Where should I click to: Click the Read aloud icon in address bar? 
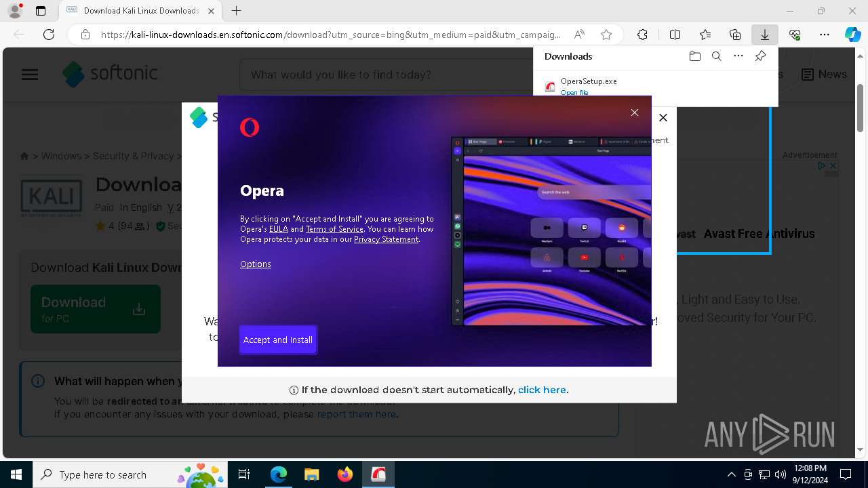pos(579,35)
